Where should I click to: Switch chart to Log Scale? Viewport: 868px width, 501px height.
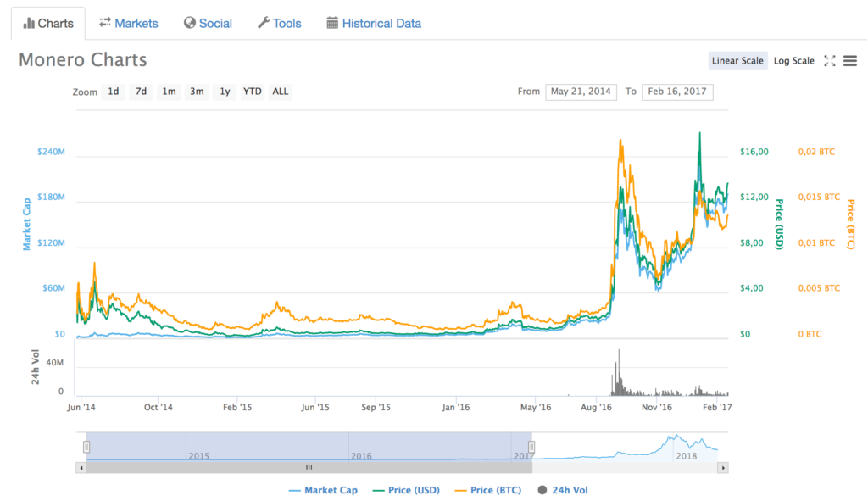793,61
